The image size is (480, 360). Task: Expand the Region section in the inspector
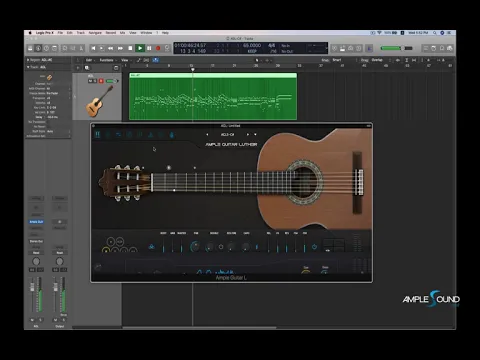[28, 60]
